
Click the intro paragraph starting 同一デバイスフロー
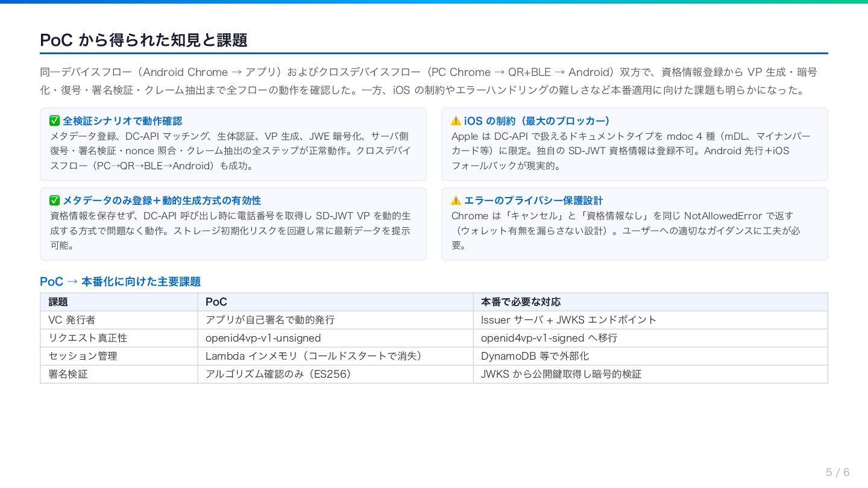coord(429,81)
